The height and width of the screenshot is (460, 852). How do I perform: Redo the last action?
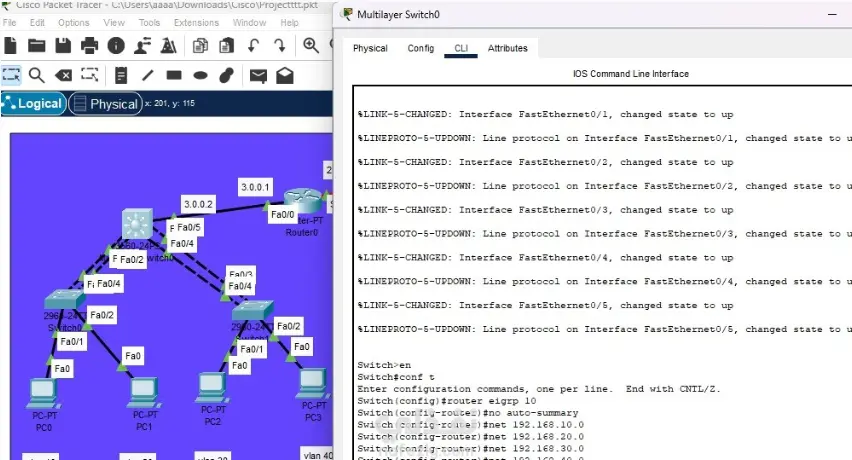click(x=279, y=46)
